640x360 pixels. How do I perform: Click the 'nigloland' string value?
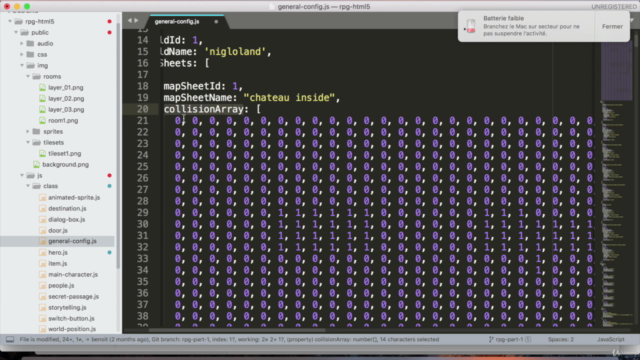click(235, 52)
